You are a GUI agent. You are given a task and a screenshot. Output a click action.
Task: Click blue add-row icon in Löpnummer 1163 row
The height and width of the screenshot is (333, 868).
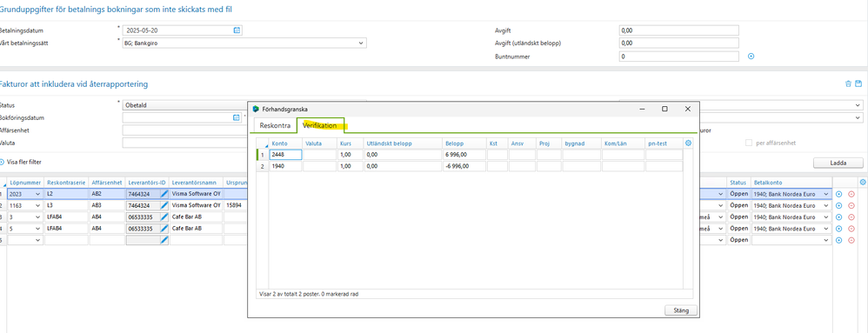(838, 205)
